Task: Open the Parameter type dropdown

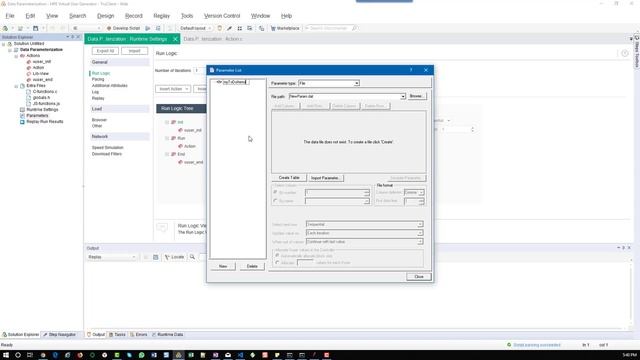Action: 356,83
